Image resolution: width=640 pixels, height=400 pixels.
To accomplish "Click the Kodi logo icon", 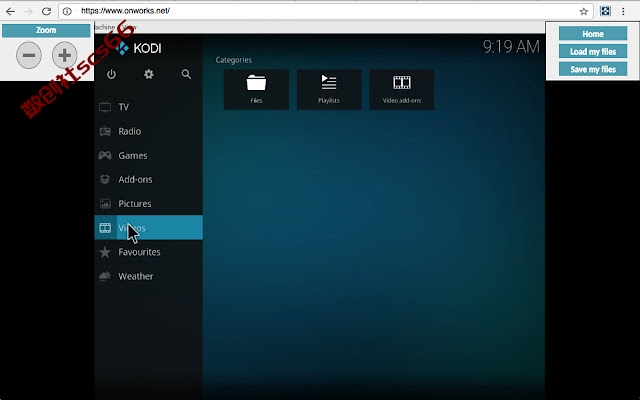I will pyautogui.click(x=122, y=48).
